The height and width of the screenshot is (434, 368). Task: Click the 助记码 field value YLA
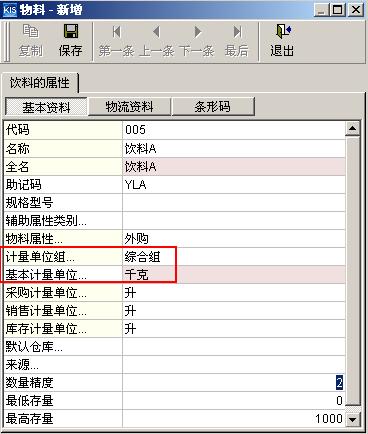click(234, 184)
